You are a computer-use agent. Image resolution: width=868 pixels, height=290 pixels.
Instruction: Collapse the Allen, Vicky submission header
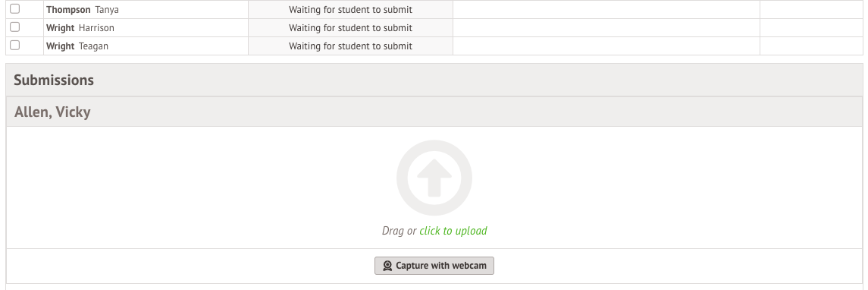pos(434,112)
